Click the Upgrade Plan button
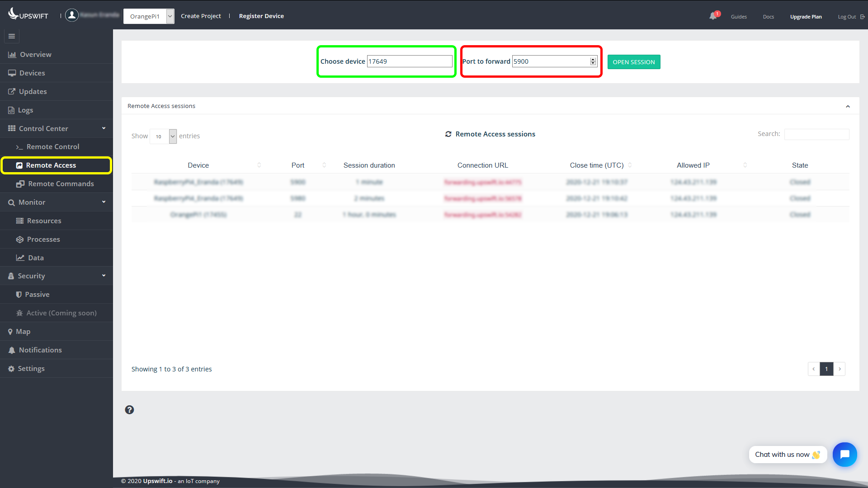 tap(806, 16)
